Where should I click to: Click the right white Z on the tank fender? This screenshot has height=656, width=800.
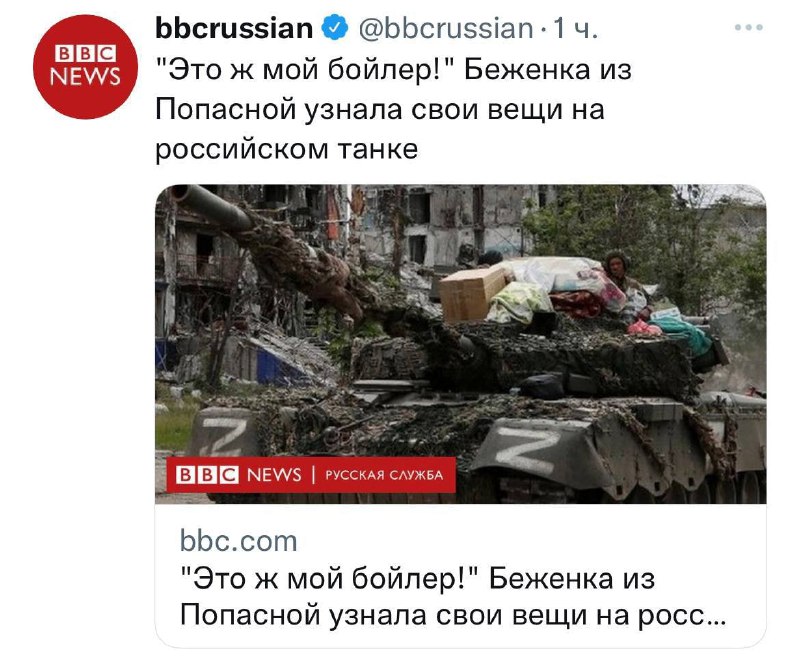(528, 449)
